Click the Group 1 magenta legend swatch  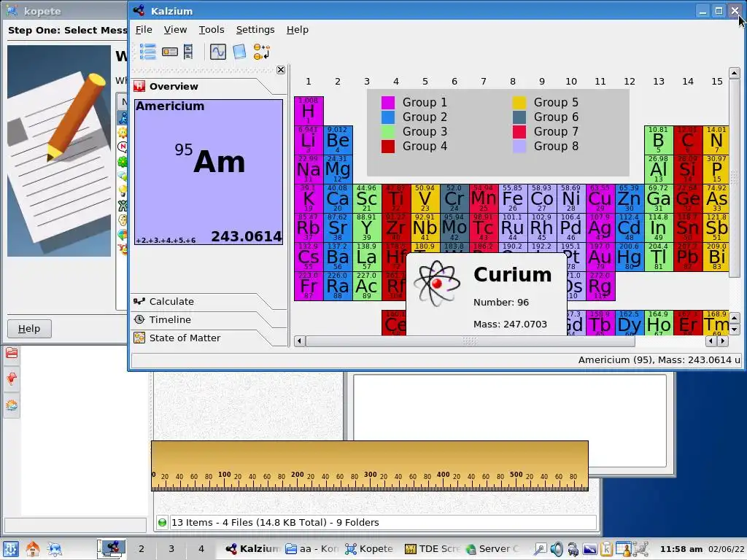coord(388,102)
